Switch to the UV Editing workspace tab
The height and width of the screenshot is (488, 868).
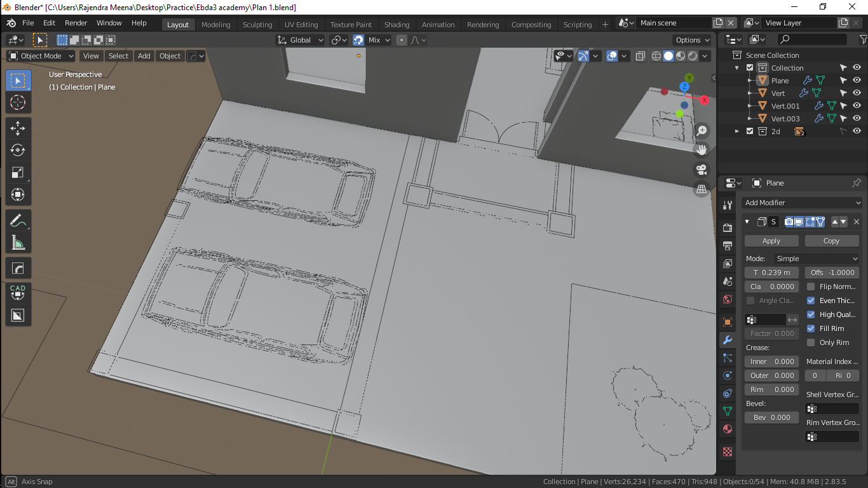tap(301, 25)
